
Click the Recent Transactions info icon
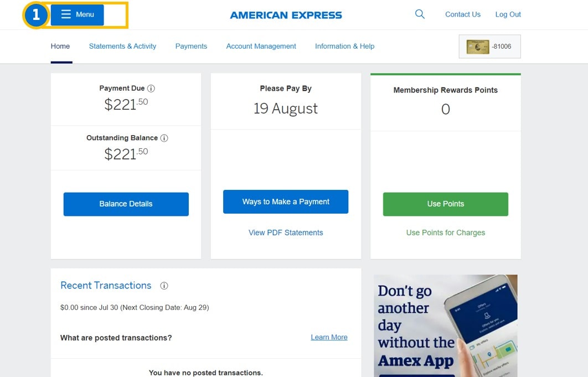[x=164, y=286]
